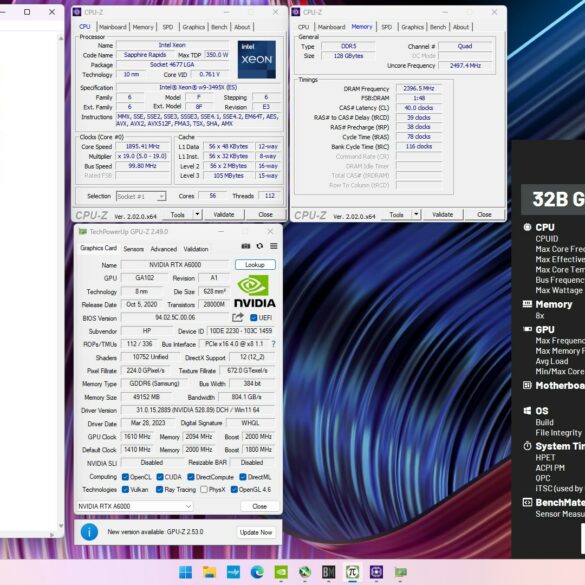Toggle DirectCompute checkbox
This screenshot has height=585, width=585.
point(191,477)
